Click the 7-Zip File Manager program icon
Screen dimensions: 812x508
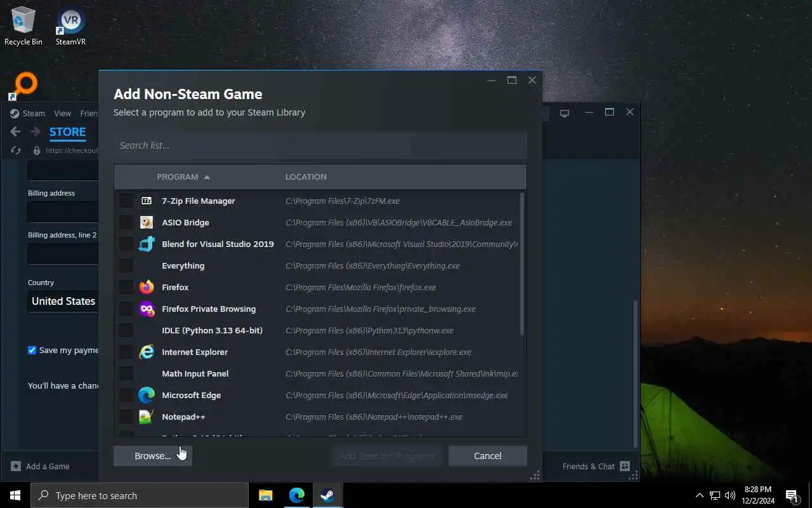click(x=147, y=201)
